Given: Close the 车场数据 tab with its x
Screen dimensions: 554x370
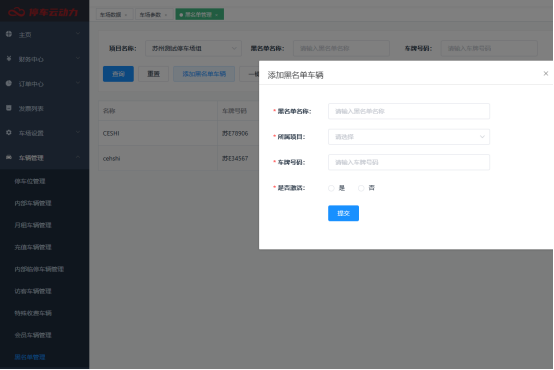Looking at the screenshot, I should (x=126, y=15).
